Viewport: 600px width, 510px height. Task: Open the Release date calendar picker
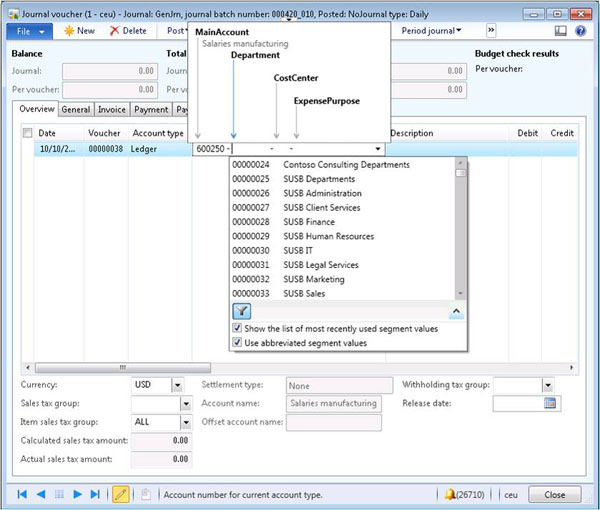click(549, 403)
